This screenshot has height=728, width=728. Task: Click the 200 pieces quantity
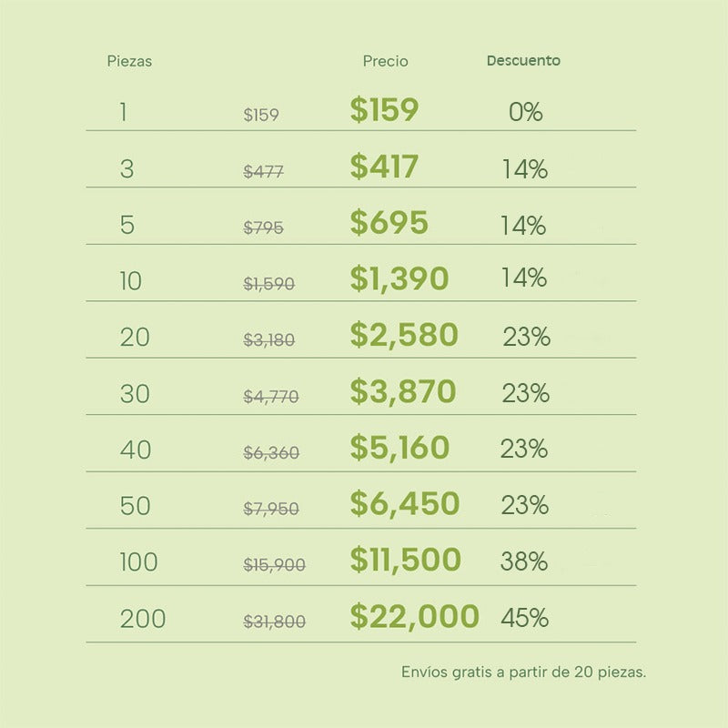143,620
